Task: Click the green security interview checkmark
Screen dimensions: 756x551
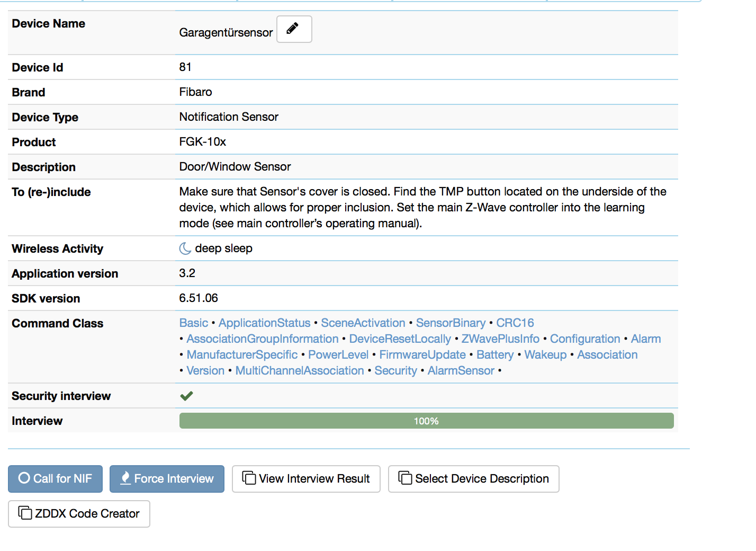Action: coord(186,396)
